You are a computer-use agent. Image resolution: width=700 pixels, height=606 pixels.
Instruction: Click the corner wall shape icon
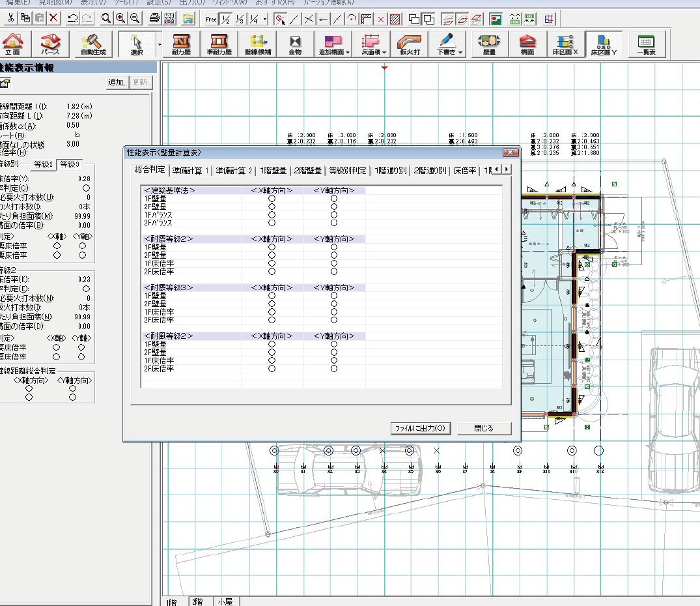point(367,19)
